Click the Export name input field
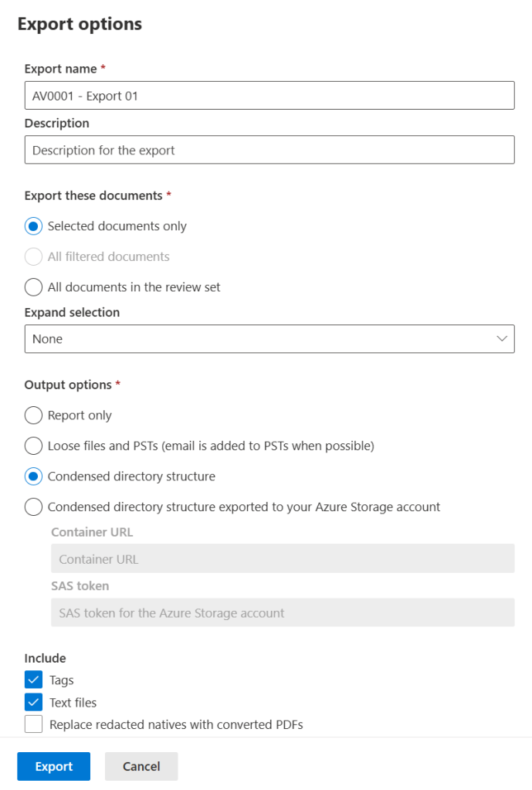The height and width of the screenshot is (790, 532). pyautogui.click(x=269, y=96)
